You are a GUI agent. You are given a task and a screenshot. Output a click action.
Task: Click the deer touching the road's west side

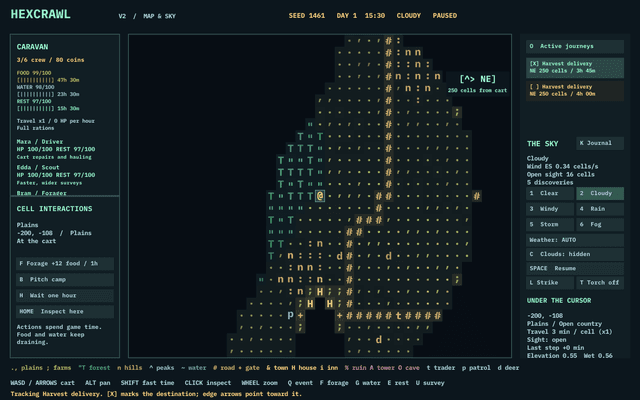(x=339, y=256)
